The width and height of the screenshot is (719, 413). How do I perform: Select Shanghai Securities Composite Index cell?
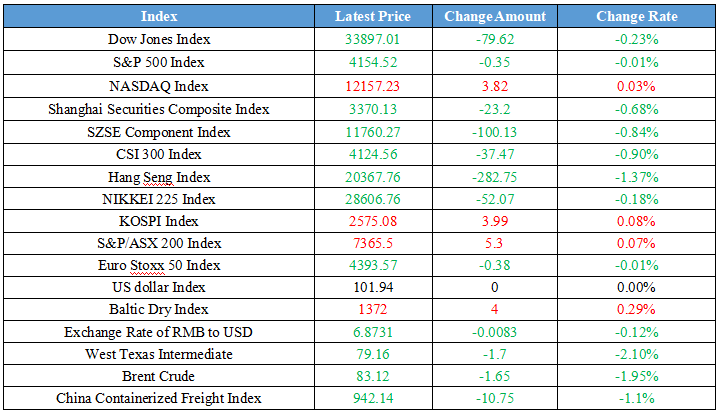point(160,109)
